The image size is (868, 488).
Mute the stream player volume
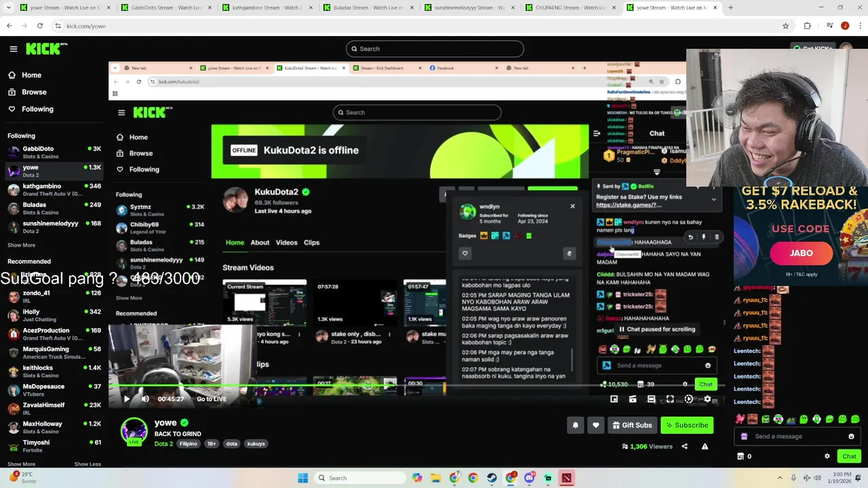[x=145, y=399]
